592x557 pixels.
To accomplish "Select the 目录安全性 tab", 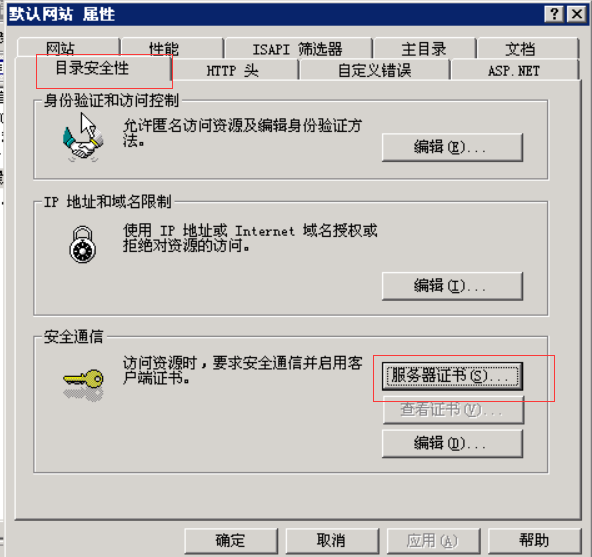I will tap(93, 69).
